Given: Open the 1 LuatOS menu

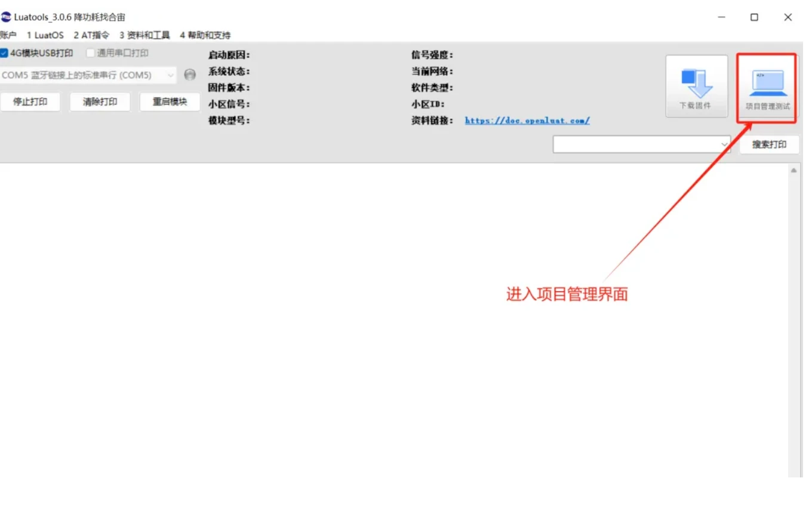Looking at the screenshot, I should (45, 35).
